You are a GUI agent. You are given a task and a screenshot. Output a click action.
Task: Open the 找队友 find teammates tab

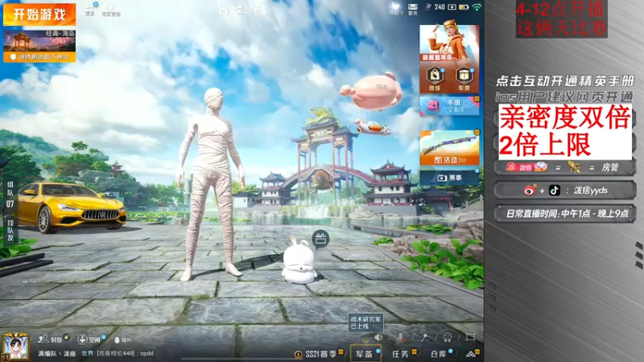click(x=10, y=230)
